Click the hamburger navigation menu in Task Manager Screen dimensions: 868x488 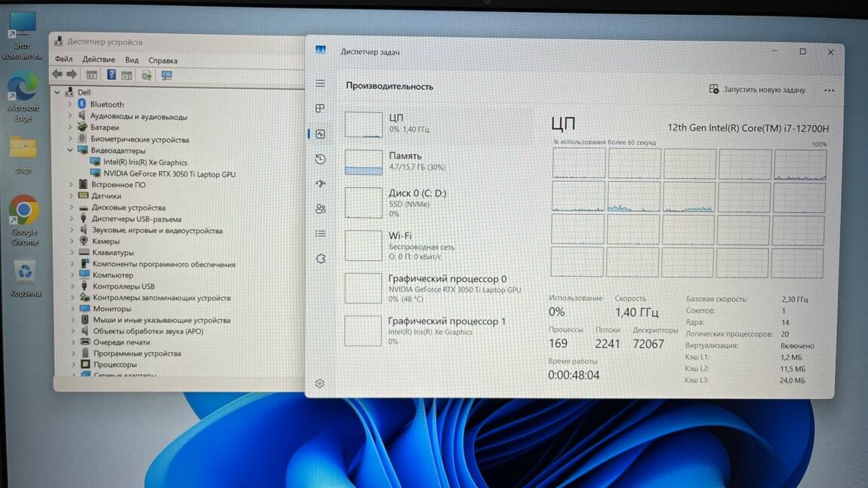click(320, 83)
